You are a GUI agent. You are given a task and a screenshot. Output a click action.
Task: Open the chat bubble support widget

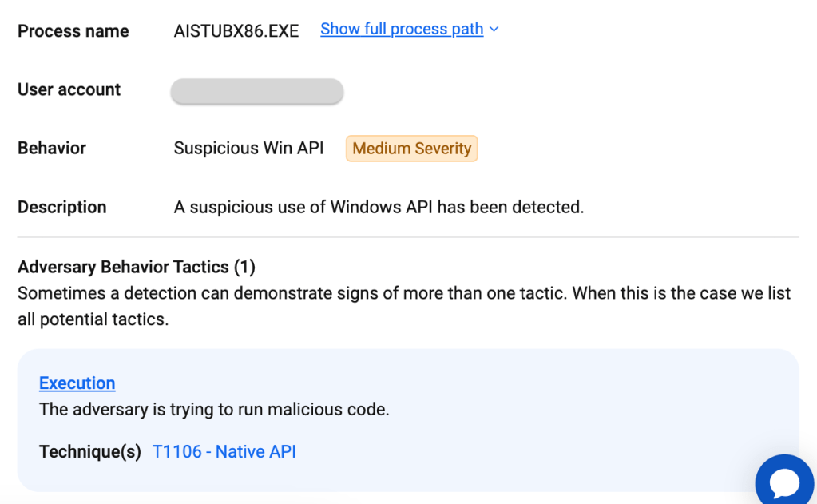[x=784, y=482]
